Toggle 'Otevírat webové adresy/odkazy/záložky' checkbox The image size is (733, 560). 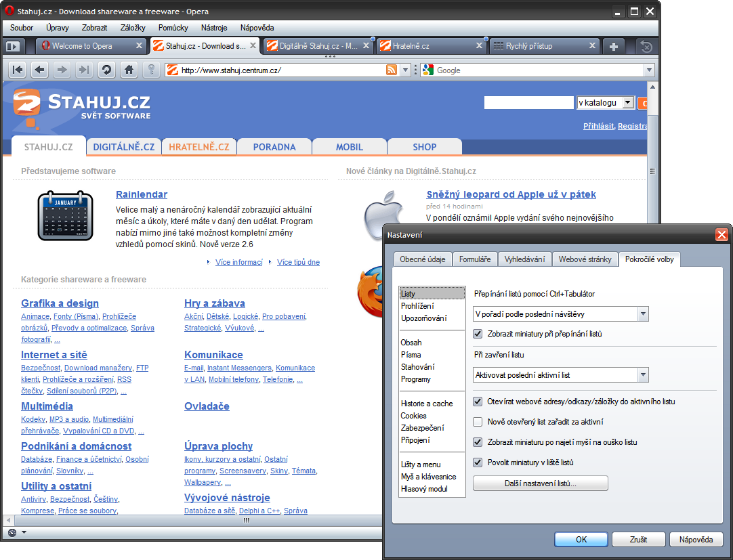[478, 402]
